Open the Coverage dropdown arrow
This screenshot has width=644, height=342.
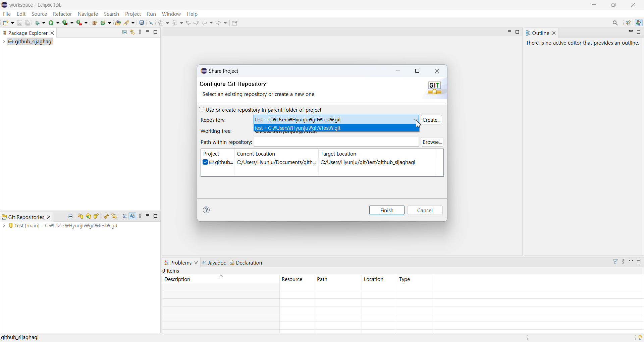click(x=72, y=23)
